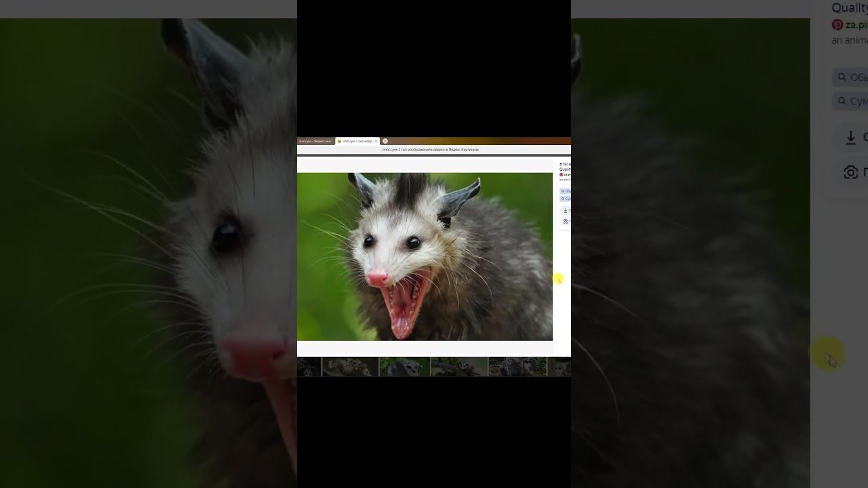Click the download icon in the centered browser sidebar
Image resolution: width=868 pixels, height=488 pixels.
pyautogui.click(x=566, y=210)
